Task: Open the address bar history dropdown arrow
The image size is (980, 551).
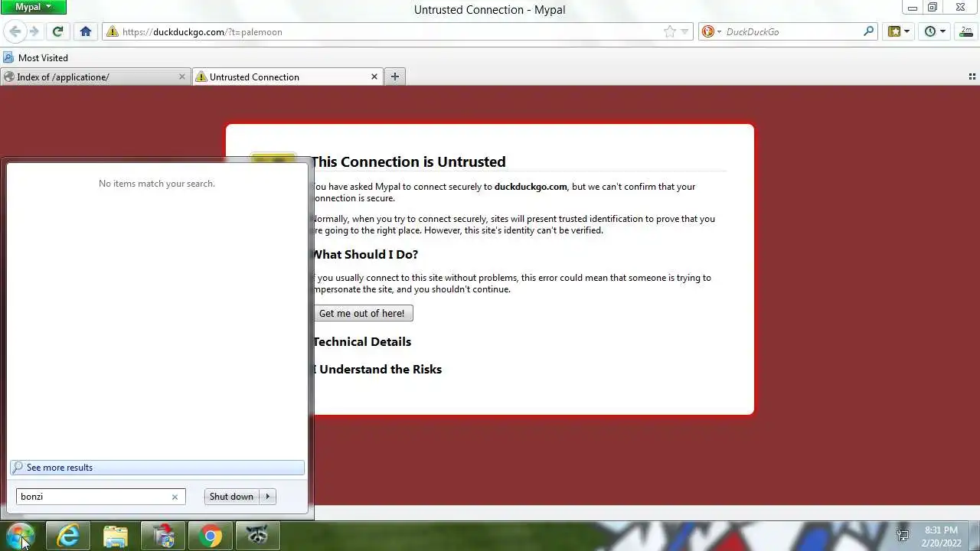Action: tap(684, 31)
